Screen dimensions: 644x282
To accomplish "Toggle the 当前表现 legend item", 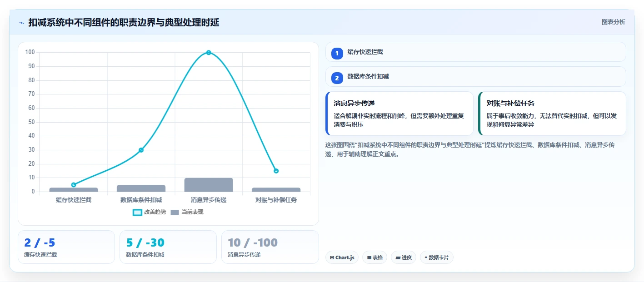I will pyautogui.click(x=187, y=212).
